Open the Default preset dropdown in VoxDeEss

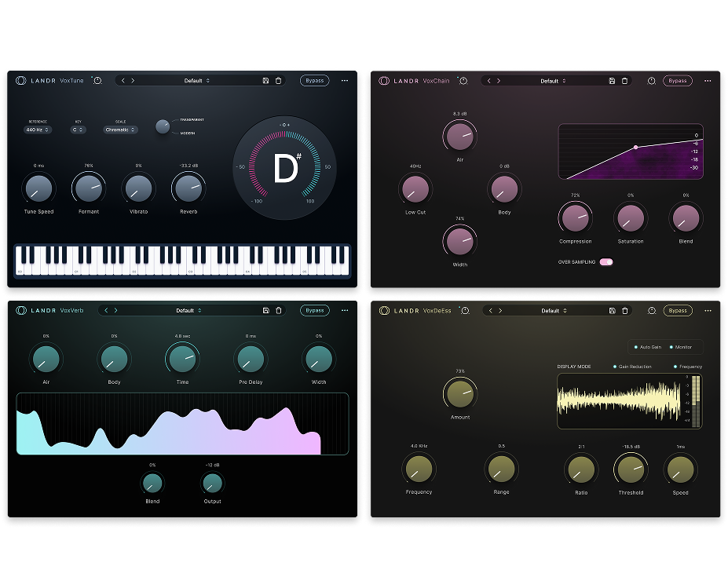click(x=554, y=310)
